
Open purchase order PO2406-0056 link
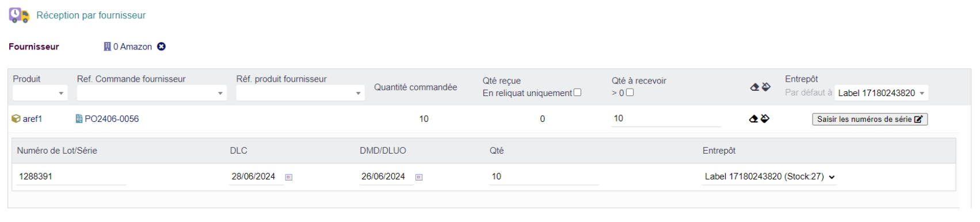coord(111,118)
